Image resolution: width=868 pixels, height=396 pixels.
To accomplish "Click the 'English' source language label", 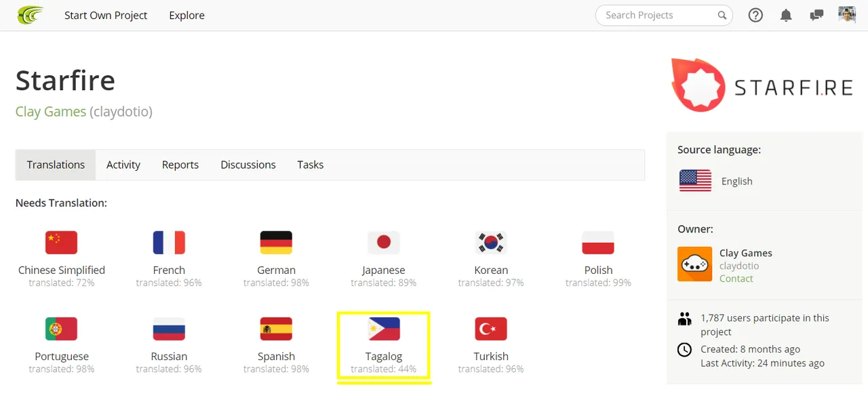I will click(737, 181).
